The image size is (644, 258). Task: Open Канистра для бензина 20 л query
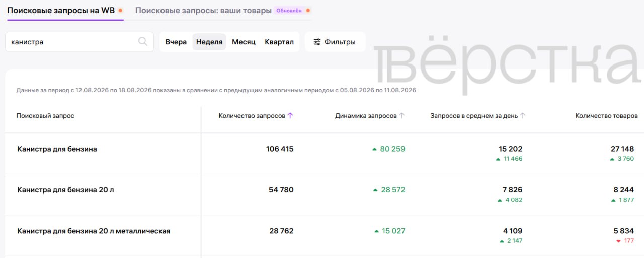pos(65,190)
